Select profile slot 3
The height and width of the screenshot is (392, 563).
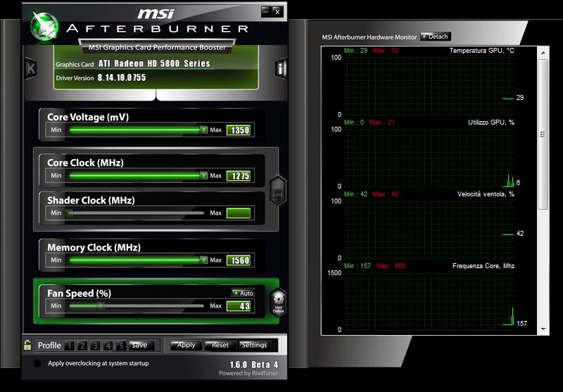(95, 346)
